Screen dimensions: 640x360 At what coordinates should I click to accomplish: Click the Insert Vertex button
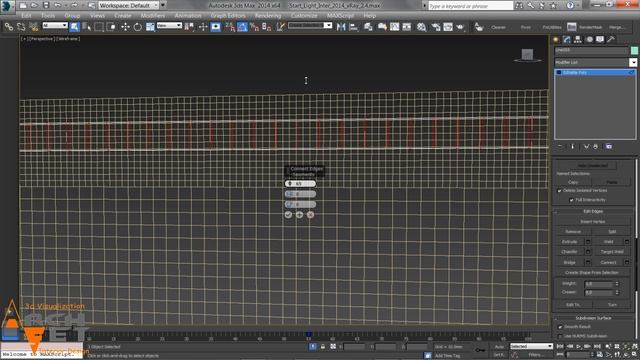click(x=593, y=222)
